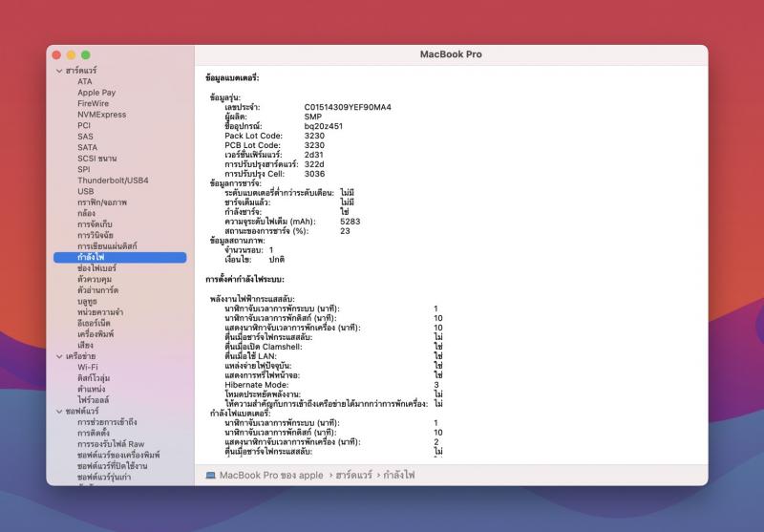Click the 'ตื่นเมื่อเปิด Clamshell' row label
The height and width of the screenshot is (532, 764).
click(264, 347)
